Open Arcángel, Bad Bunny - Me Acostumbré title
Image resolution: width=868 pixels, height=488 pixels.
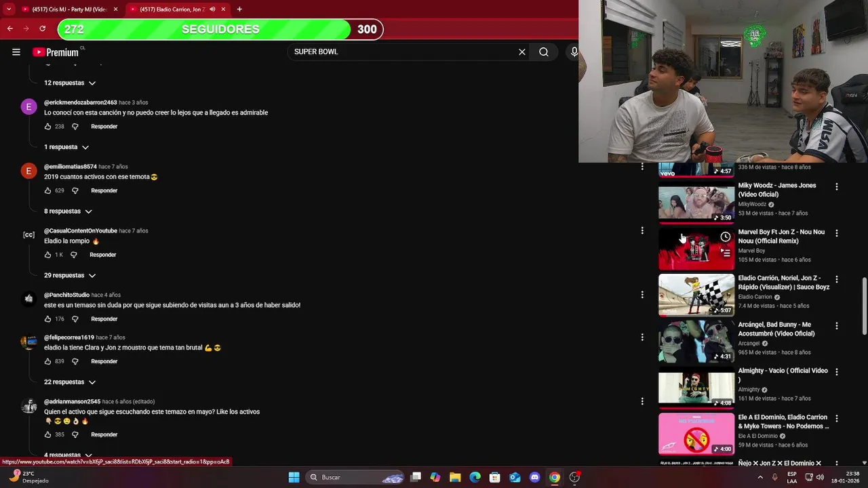[x=776, y=329]
